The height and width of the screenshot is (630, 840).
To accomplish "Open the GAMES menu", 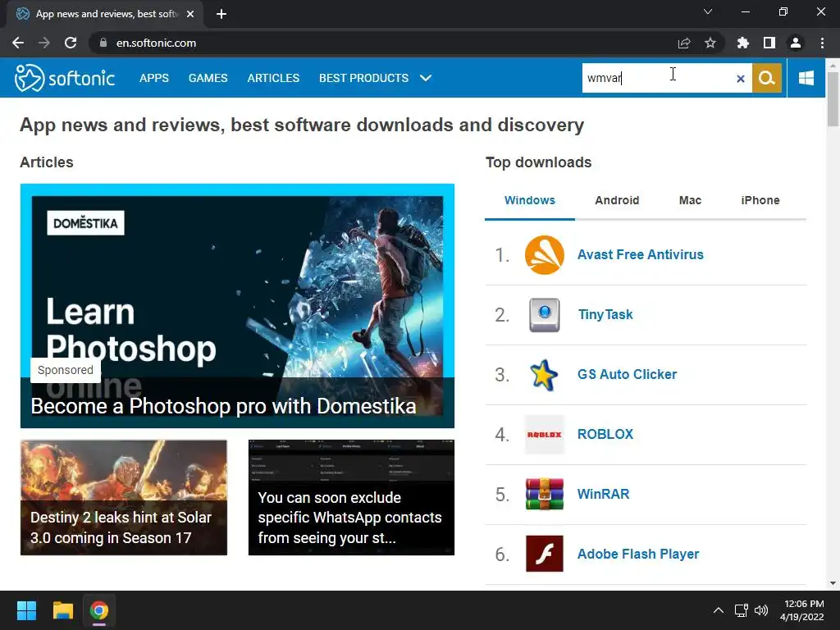I will click(208, 78).
